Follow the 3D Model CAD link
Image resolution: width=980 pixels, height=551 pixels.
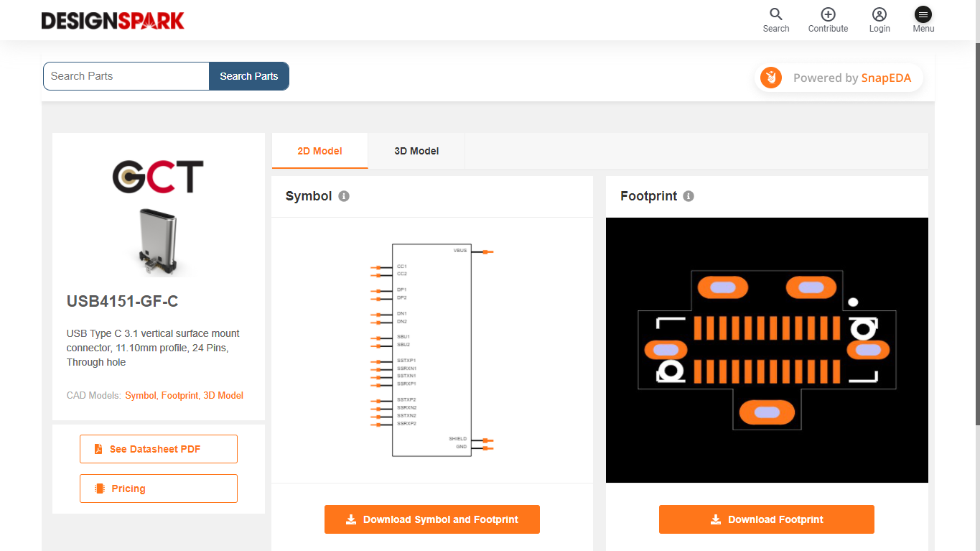click(x=223, y=395)
